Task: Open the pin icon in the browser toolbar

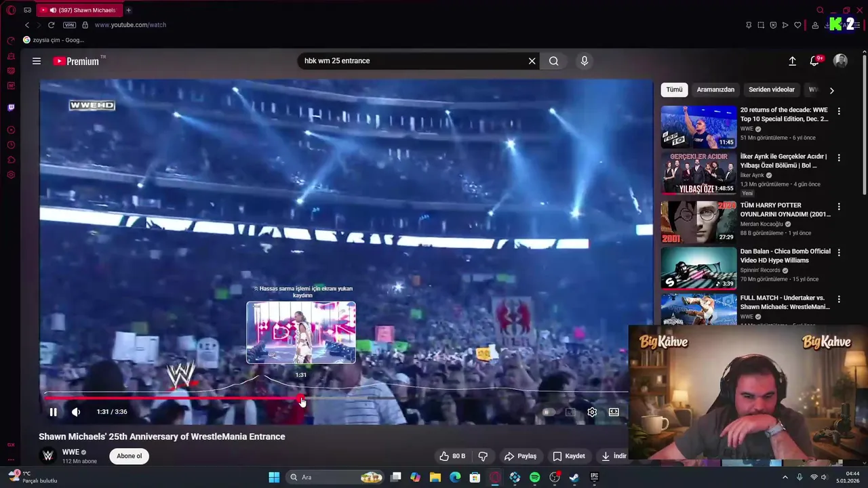Action: [x=749, y=25]
